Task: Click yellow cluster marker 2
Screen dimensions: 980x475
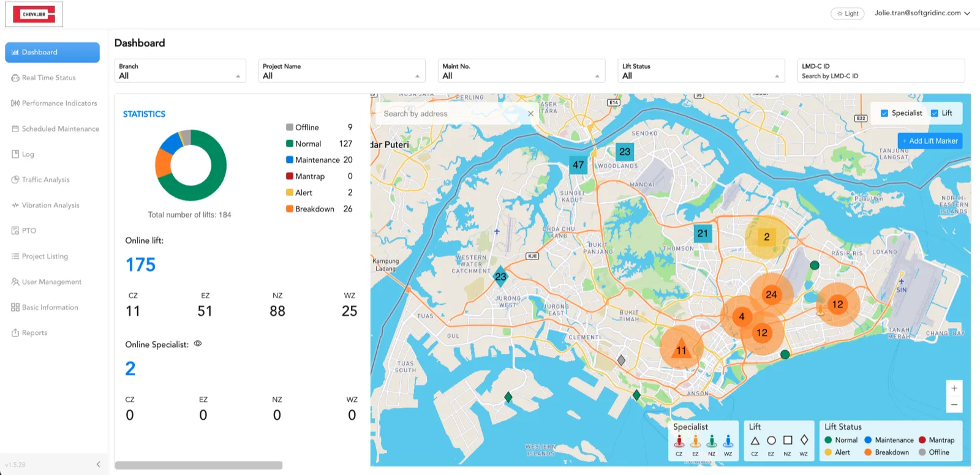Action: coord(767,237)
